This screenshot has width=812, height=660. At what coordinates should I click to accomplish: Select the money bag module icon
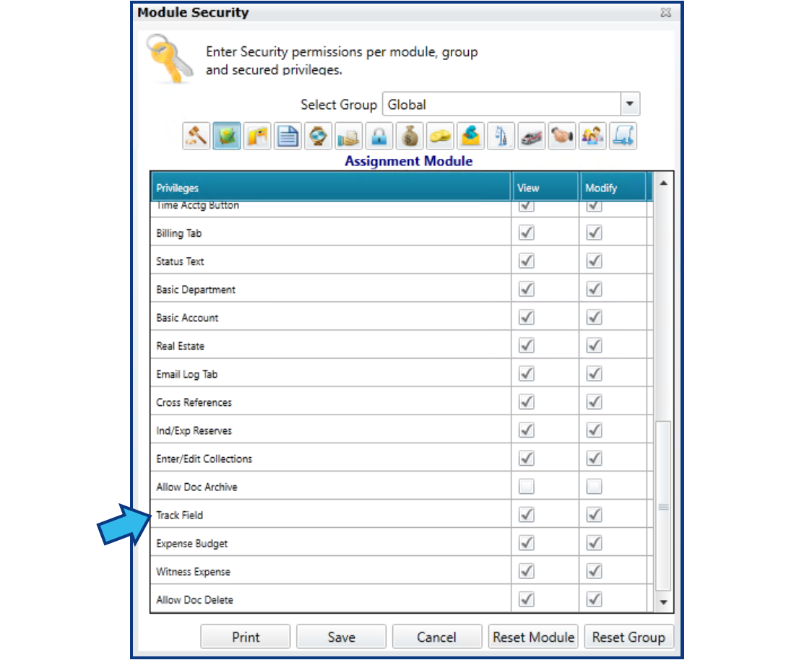click(410, 136)
